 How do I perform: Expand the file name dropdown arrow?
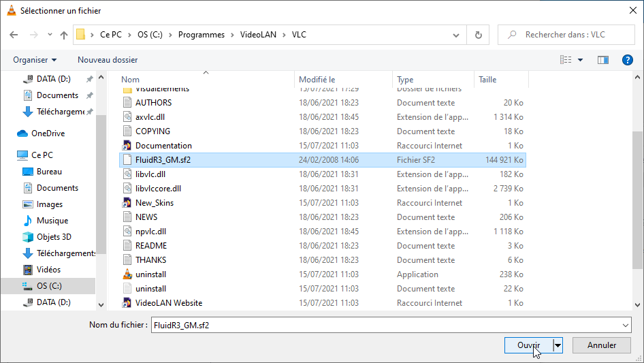(x=626, y=325)
